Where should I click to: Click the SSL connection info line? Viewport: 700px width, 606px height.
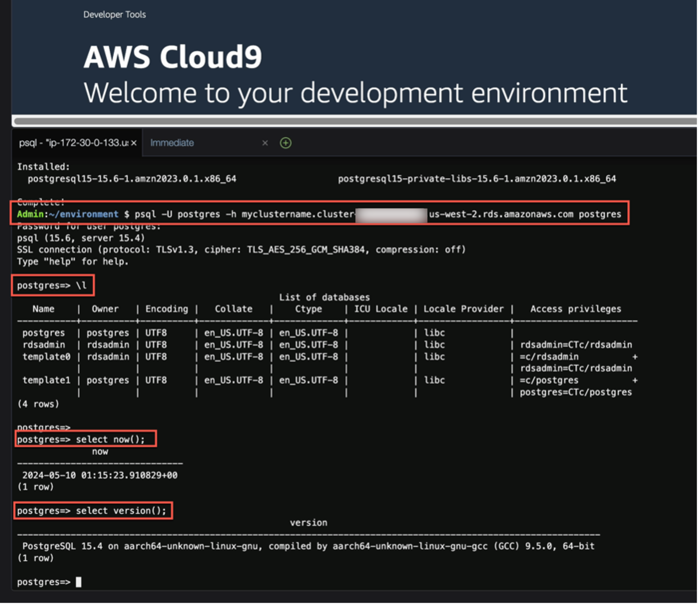point(242,250)
